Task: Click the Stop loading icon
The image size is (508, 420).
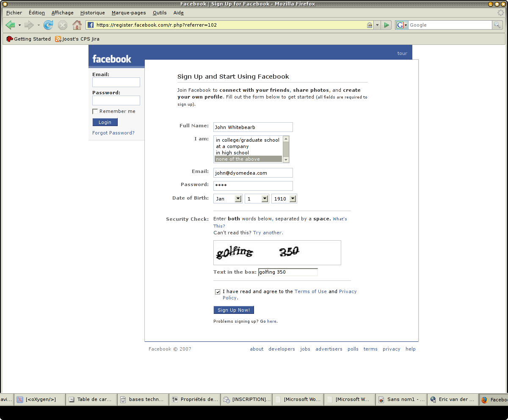Action: tap(63, 25)
